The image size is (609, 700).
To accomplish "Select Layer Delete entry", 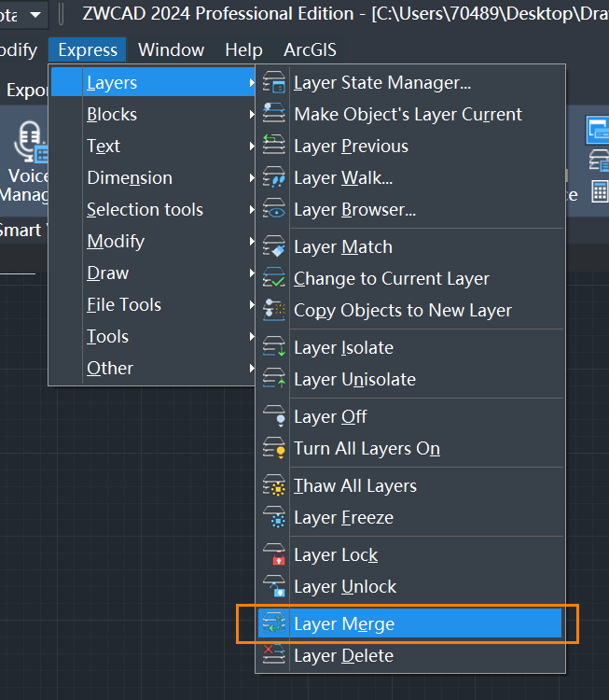I will coord(410,655).
